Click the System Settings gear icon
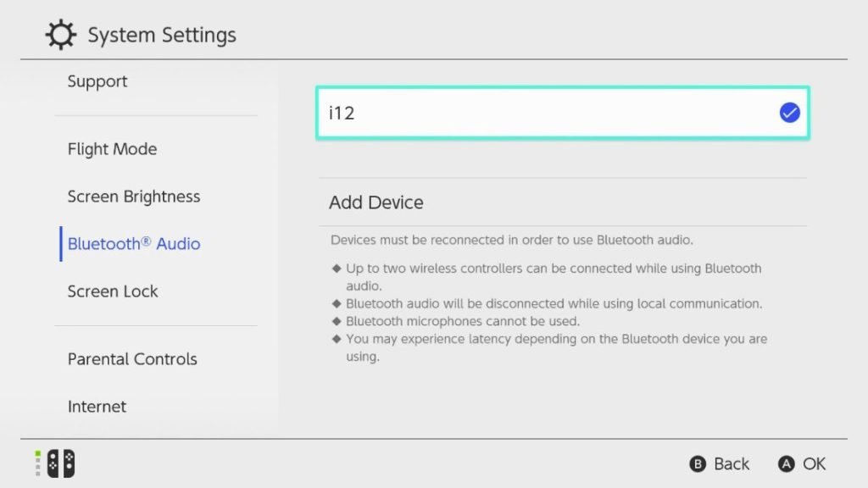Screen dimensions: 868x488 (x=58, y=35)
